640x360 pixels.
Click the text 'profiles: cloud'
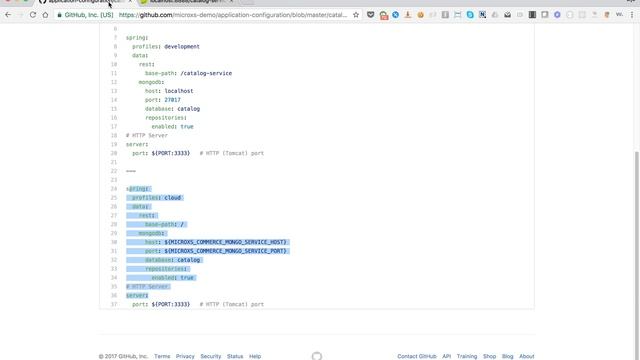pyautogui.click(x=156, y=198)
